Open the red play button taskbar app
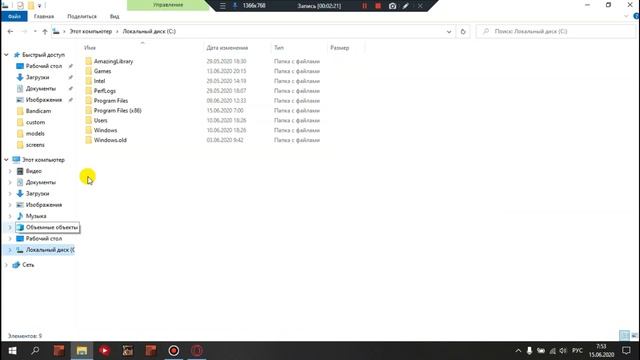Screen dimensions: 640x360 (104, 351)
